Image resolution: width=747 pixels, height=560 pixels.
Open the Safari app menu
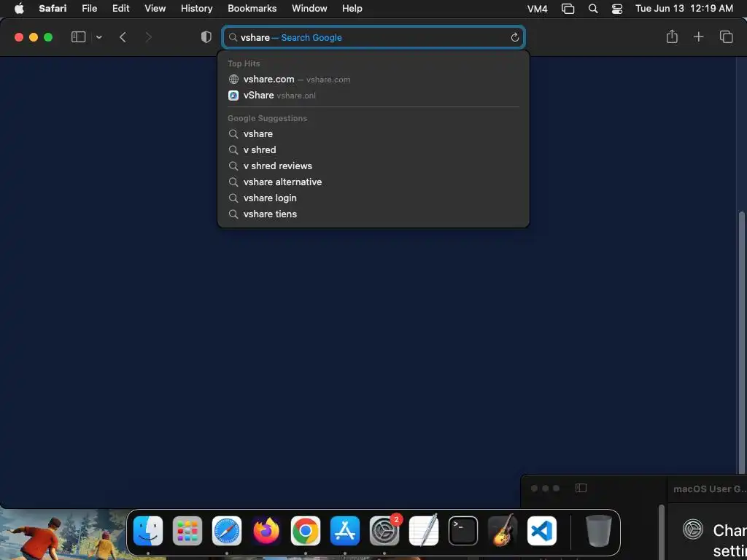[x=53, y=9]
